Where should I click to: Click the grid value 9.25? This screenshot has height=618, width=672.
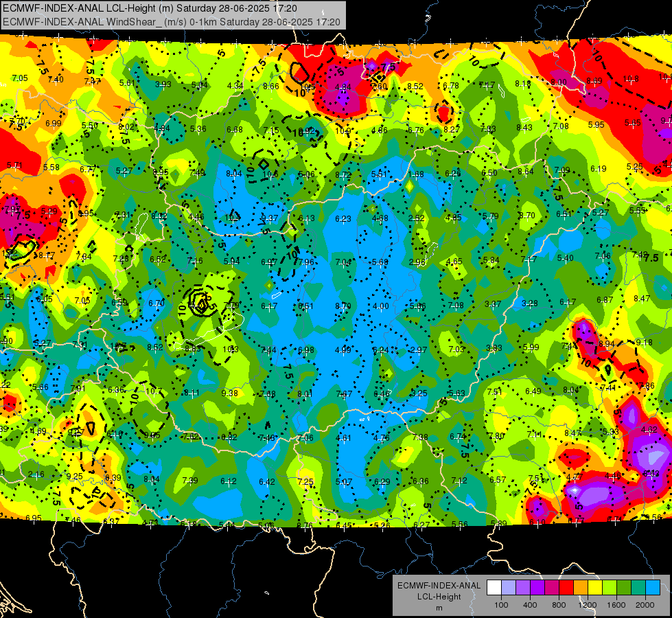(x=75, y=477)
